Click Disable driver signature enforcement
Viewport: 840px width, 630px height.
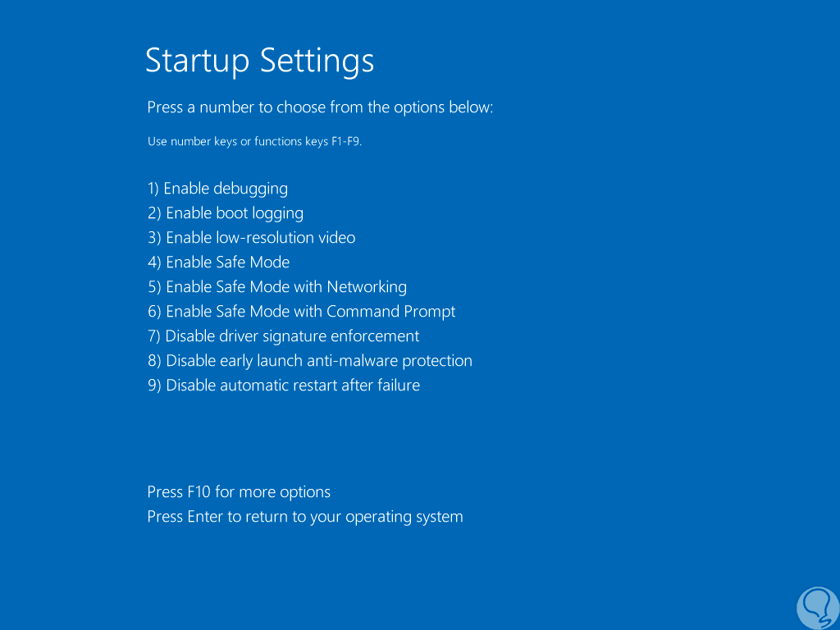[x=284, y=336]
